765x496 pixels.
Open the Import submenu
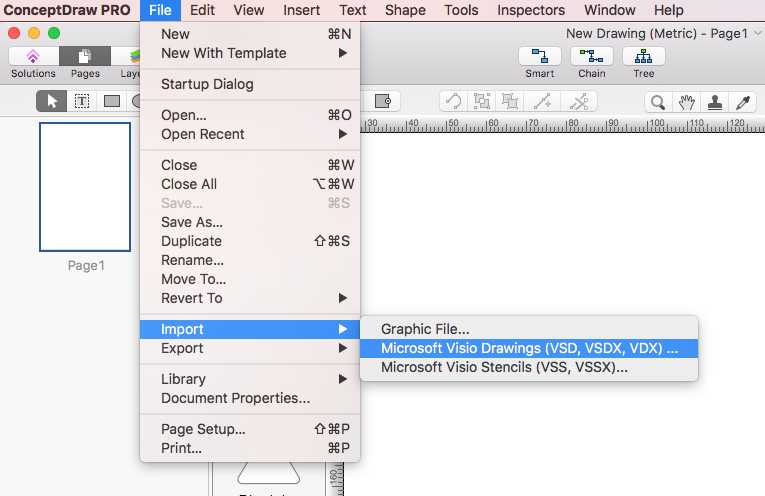(250, 329)
